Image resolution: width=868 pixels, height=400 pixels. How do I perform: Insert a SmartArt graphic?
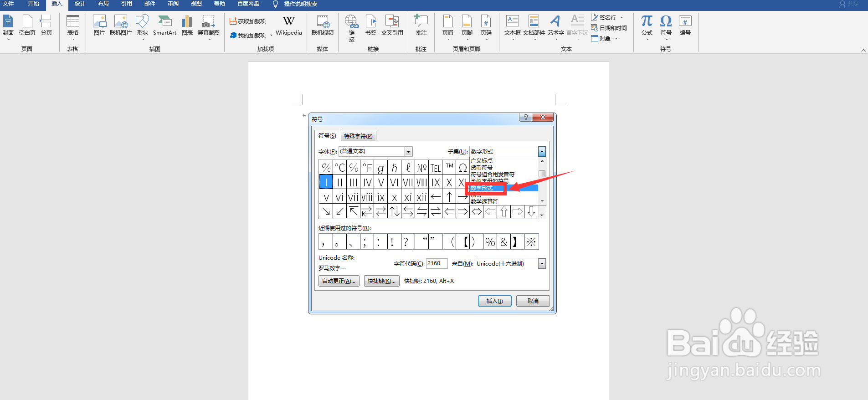tap(164, 26)
